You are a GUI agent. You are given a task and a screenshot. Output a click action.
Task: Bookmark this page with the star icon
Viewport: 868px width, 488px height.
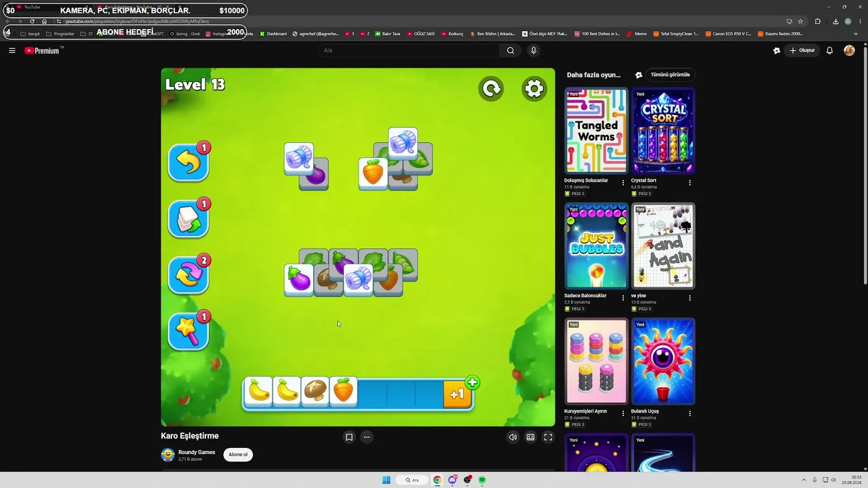(x=800, y=21)
